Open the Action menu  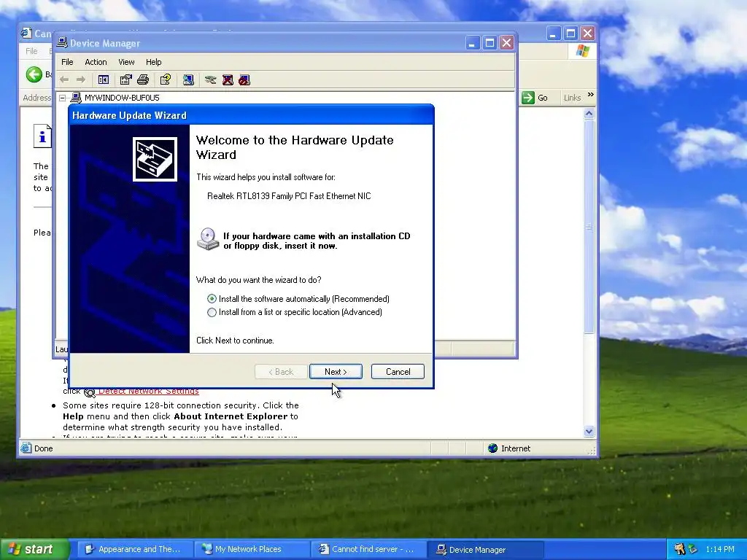pyautogui.click(x=96, y=62)
